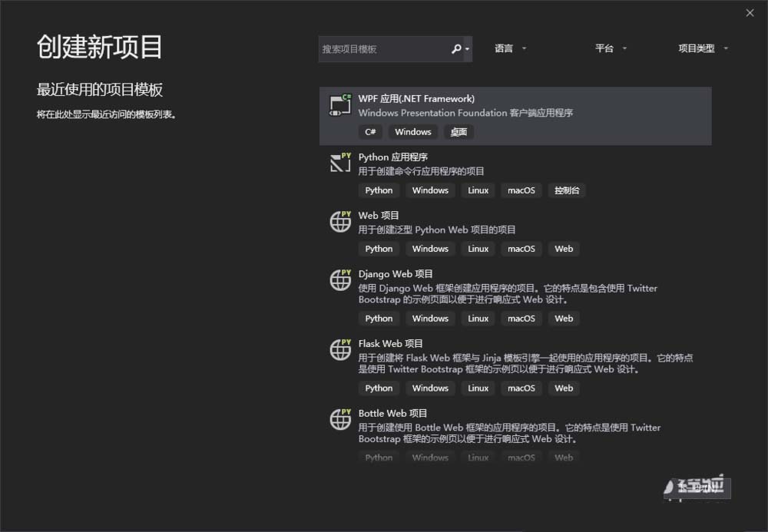The height and width of the screenshot is (532, 768).
Task: Expand the search box dropdown arrow
Action: (x=467, y=49)
